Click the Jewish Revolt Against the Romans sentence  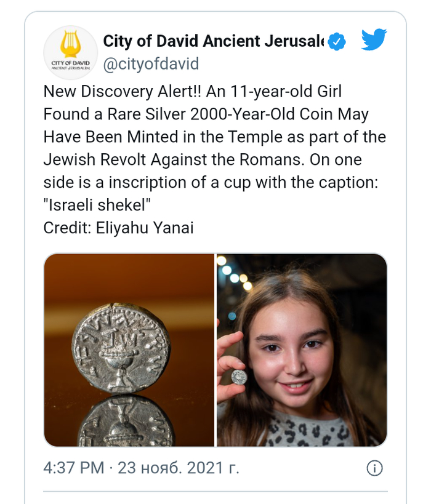tap(174, 160)
